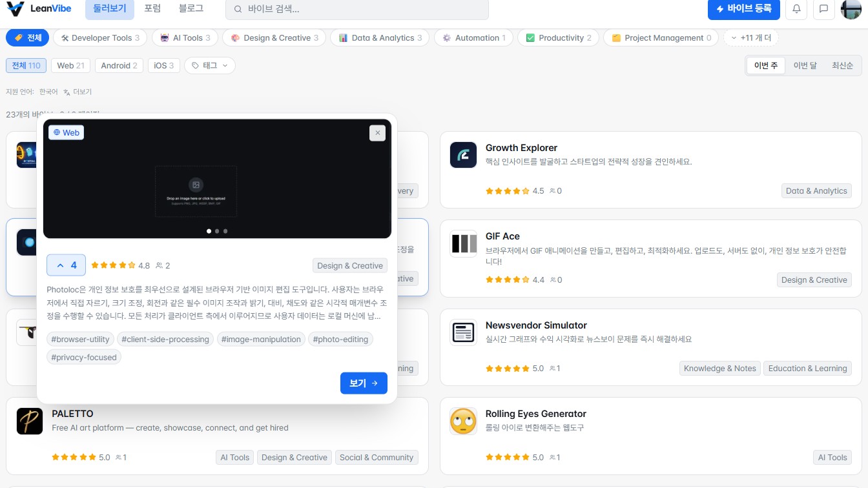
Task: Click the Newsvendor Simulator app icon
Action: coord(463,332)
